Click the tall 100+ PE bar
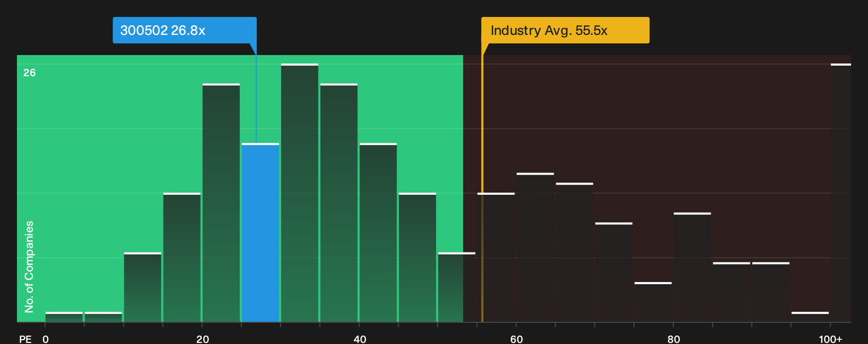The height and width of the screenshot is (344, 868). 841,193
